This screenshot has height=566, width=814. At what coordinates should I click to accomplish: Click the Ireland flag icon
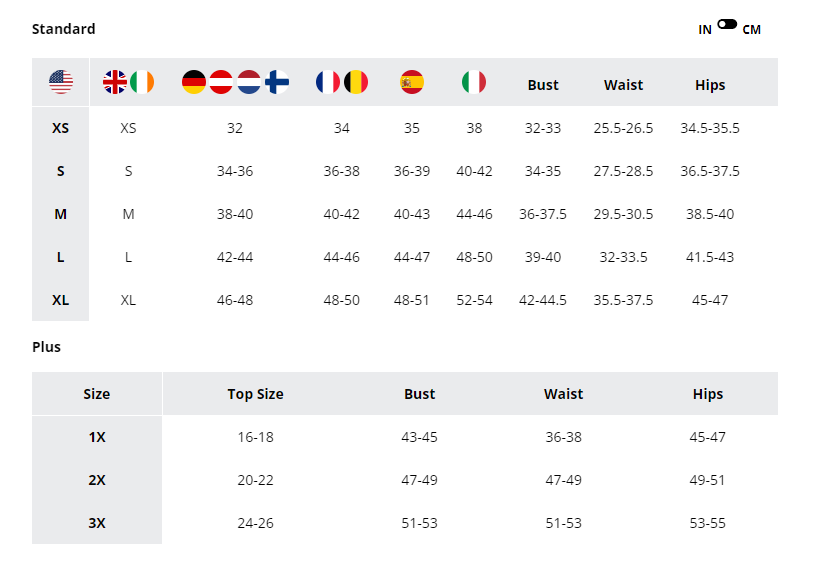(142, 82)
